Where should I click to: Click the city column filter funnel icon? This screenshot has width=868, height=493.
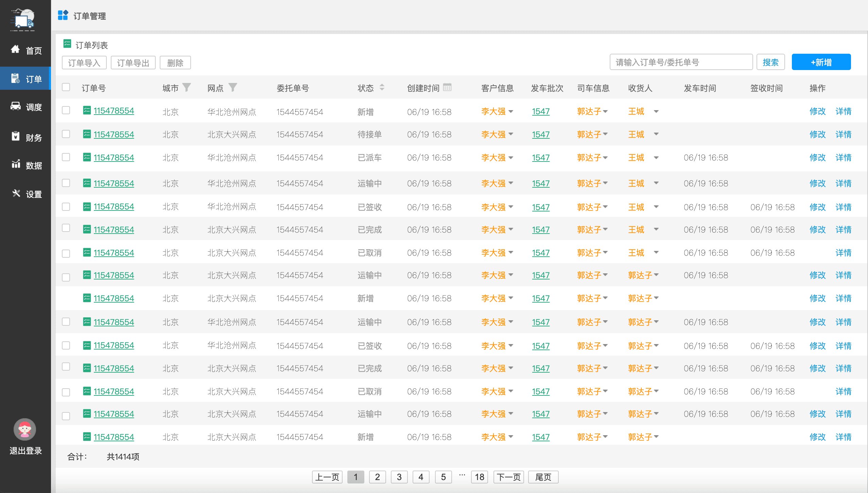click(x=187, y=87)
